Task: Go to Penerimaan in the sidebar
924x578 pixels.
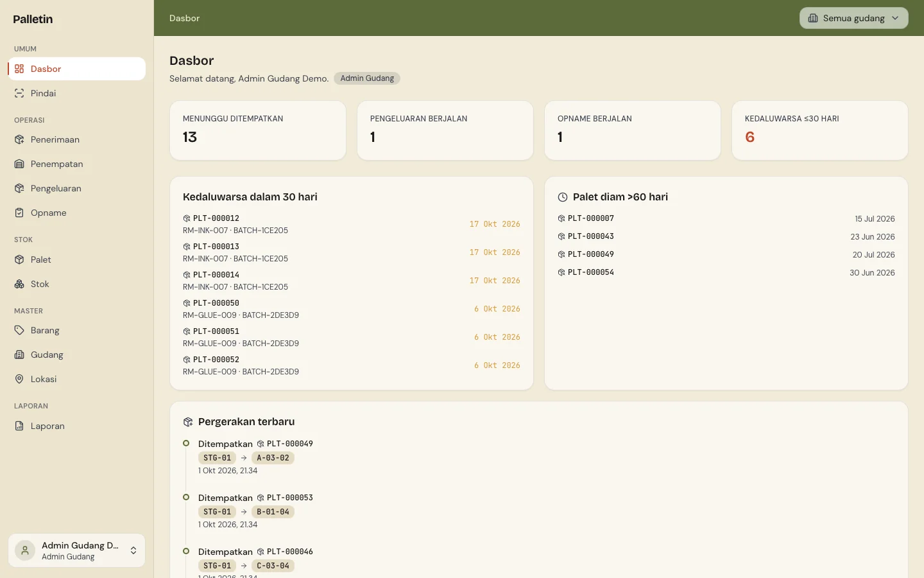Action: (77, 139)
